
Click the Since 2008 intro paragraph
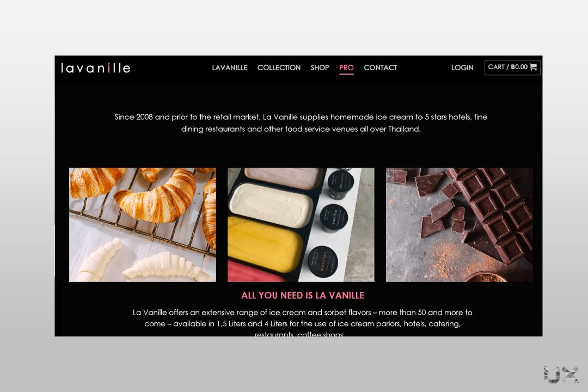301,122
